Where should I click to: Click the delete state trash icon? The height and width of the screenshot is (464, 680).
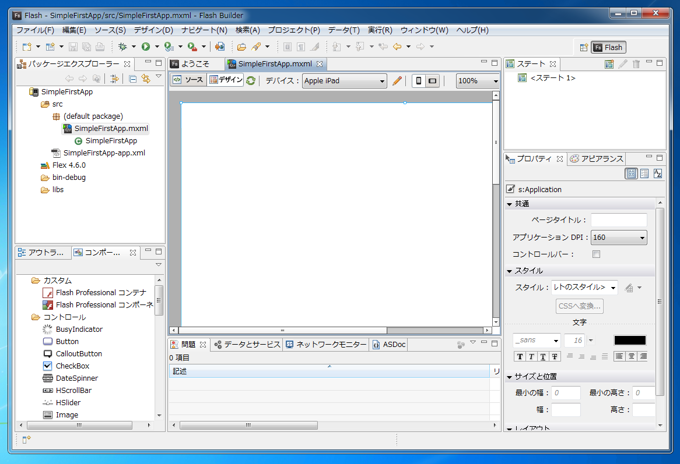(636, 64)
